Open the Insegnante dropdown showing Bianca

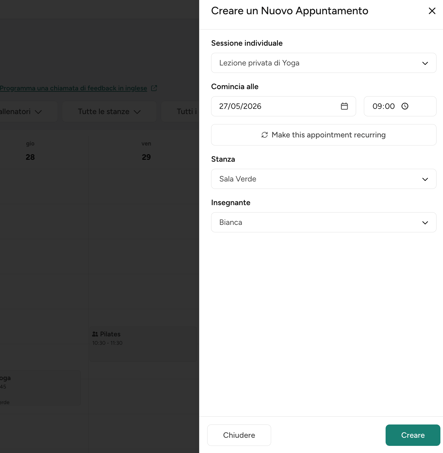[323, 222]
